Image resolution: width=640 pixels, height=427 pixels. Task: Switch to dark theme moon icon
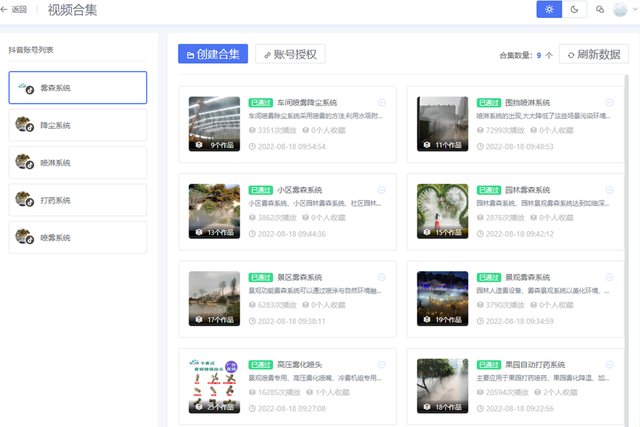[x=574, y=9]
